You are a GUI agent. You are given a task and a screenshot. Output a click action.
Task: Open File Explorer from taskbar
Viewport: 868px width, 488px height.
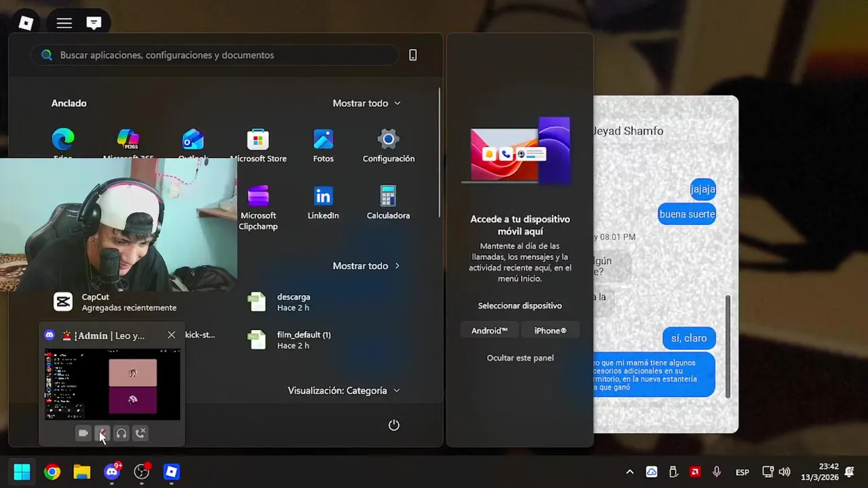pos(82,472)
